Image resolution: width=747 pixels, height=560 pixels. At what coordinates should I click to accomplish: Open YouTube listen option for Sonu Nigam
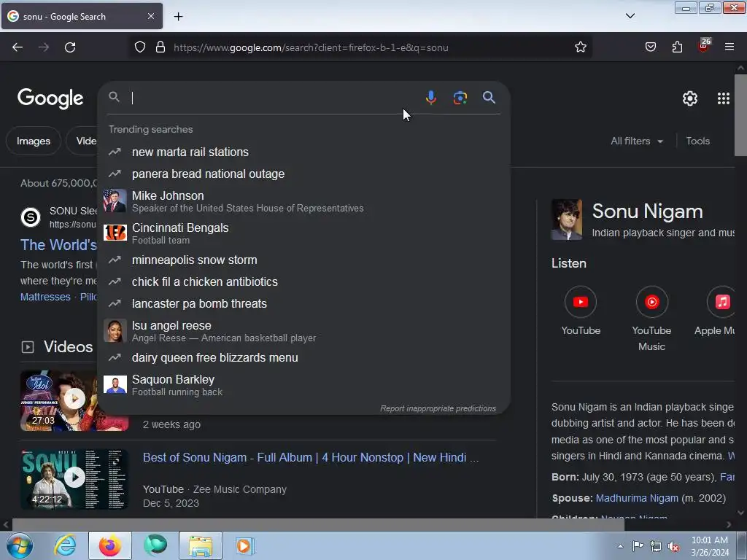point(580,311)
